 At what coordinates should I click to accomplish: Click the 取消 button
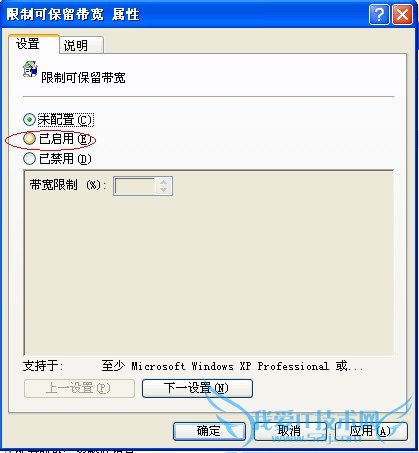[x=290, y=431]
